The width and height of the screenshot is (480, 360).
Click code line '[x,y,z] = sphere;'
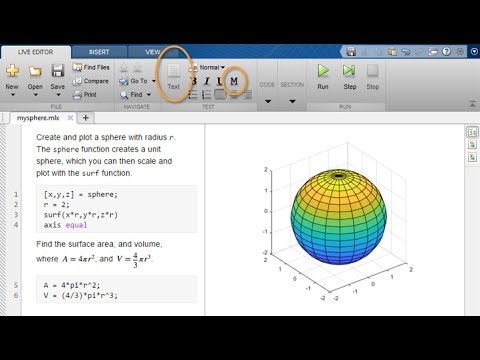point(81,194)
